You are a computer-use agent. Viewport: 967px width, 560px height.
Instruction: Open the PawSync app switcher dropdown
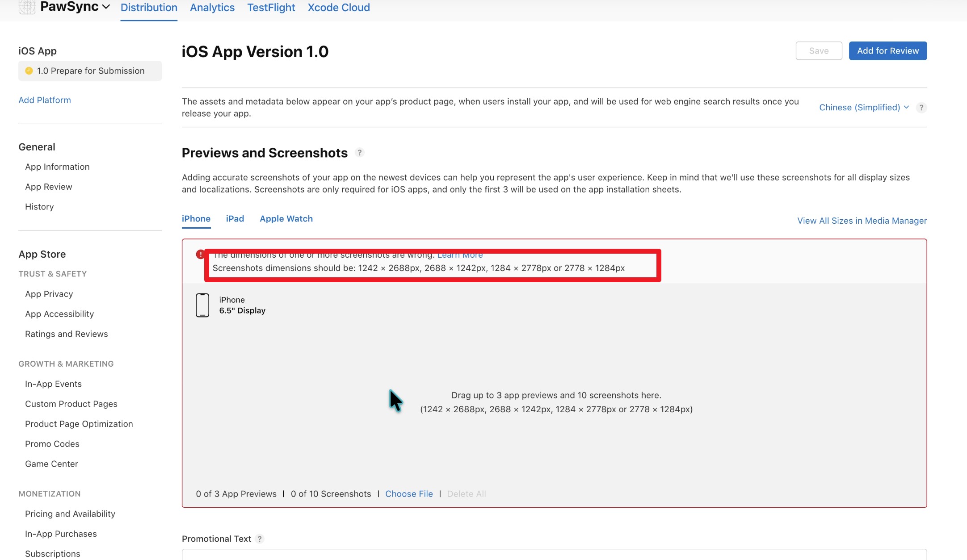[x=75, y=7]
